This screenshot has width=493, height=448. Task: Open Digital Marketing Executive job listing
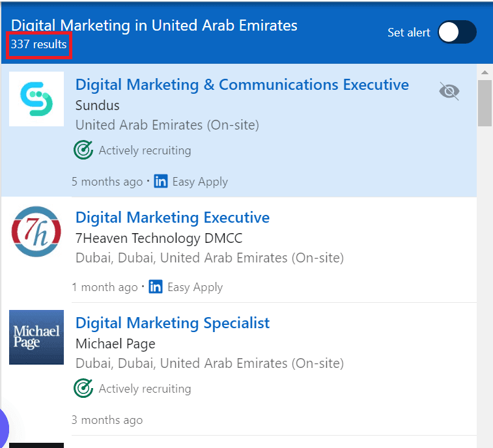pyautogui.click(x=173, y=217)
